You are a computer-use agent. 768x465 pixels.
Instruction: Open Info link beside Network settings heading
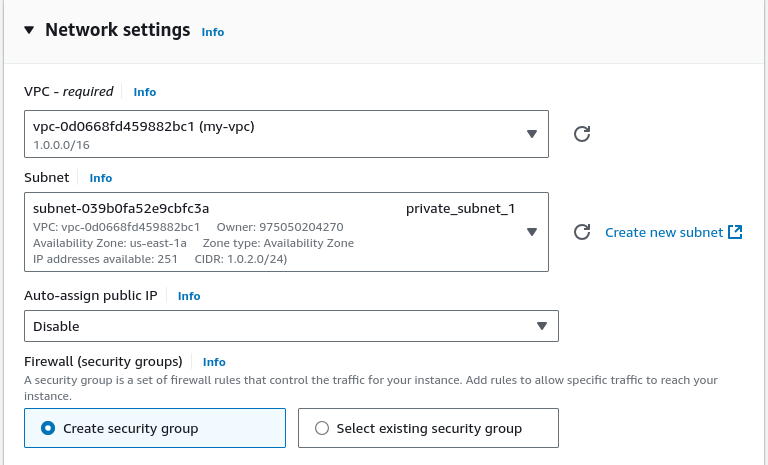click(x=213, y=32)
